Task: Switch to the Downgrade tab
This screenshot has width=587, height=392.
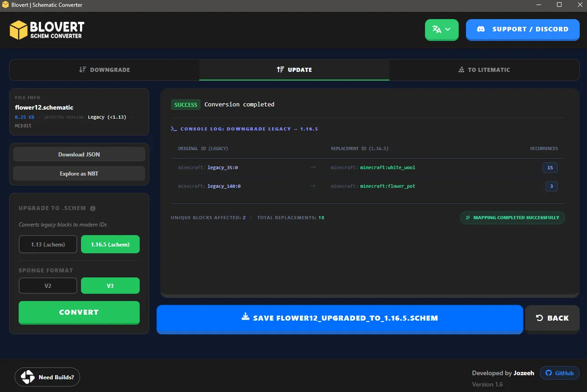Action: (x=104, y=70)
